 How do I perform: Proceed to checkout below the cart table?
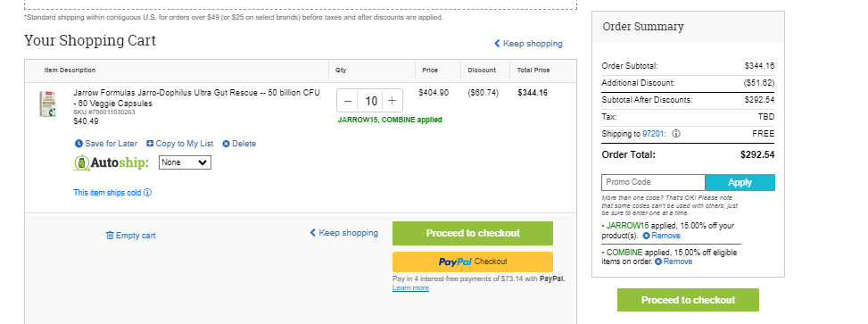473,233
